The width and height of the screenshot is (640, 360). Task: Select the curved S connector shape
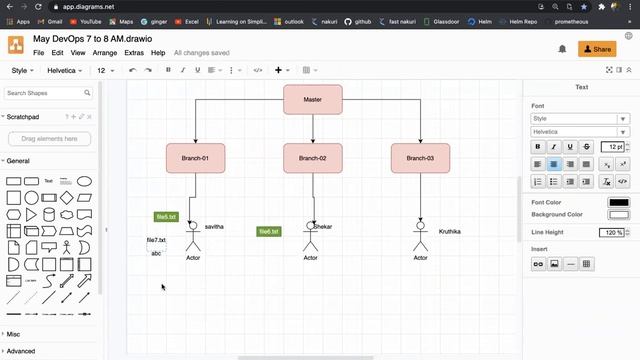49,281
